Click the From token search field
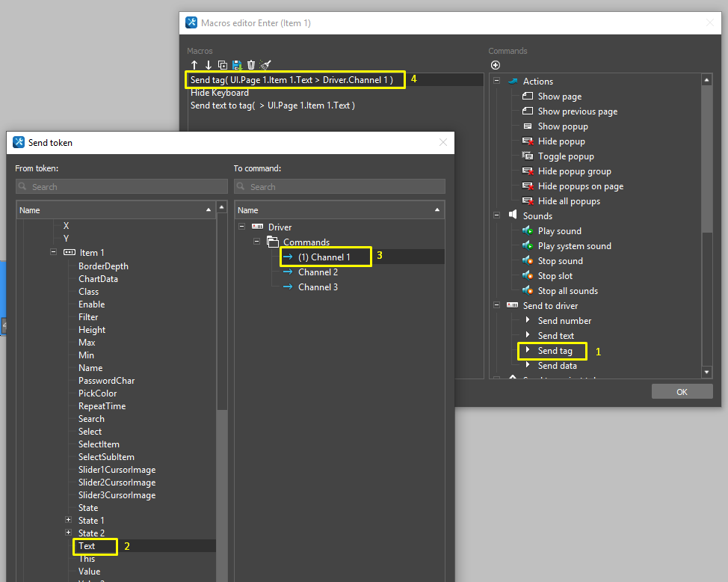Screen dimensions: 728x582 (121, 186)
